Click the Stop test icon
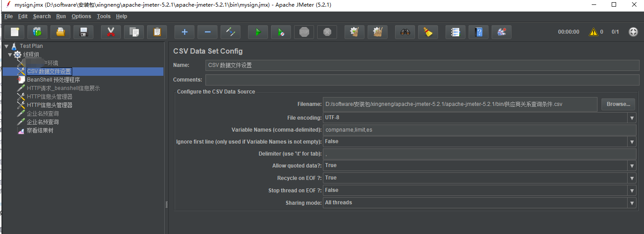 [304, 32]
